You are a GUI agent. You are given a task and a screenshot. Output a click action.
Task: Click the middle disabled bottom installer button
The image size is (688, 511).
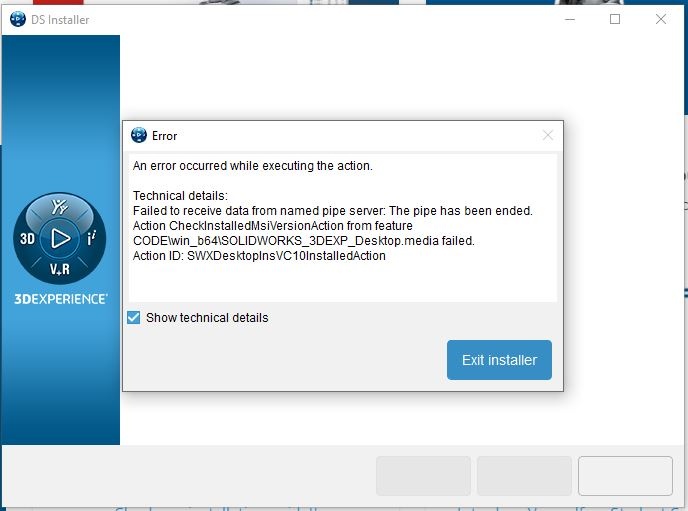[524, 476]
